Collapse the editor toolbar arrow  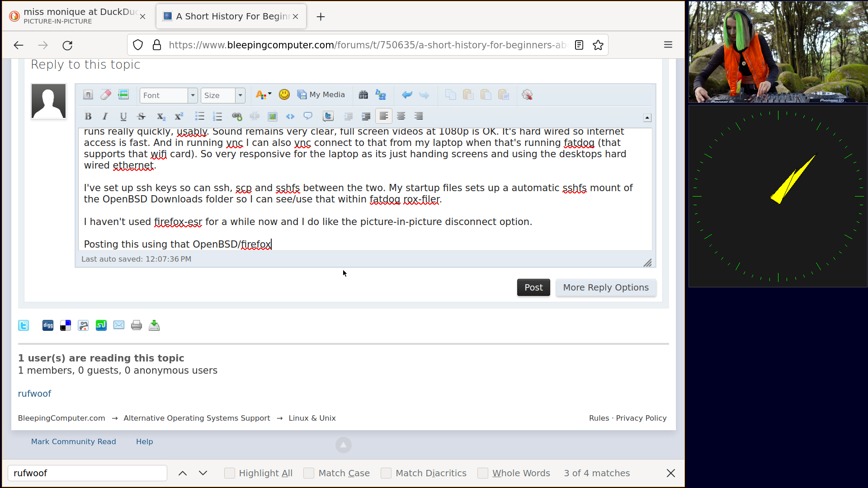click(647, 117)
